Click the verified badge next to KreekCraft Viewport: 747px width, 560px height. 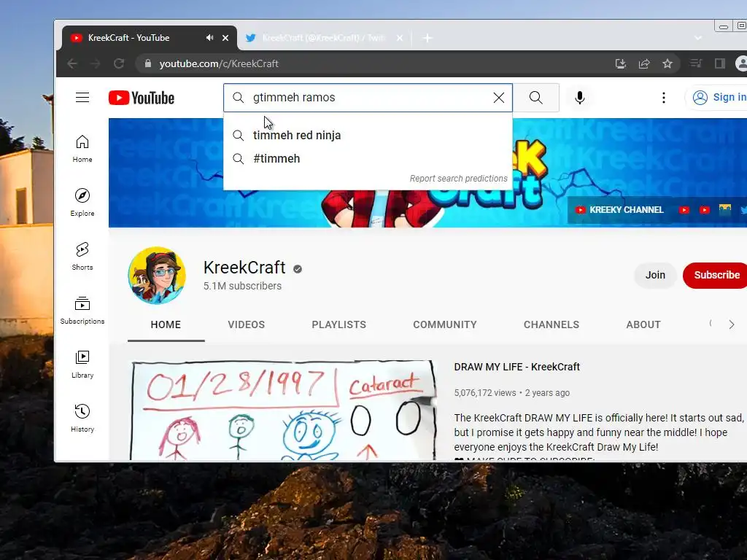click(x=298, y=269)
